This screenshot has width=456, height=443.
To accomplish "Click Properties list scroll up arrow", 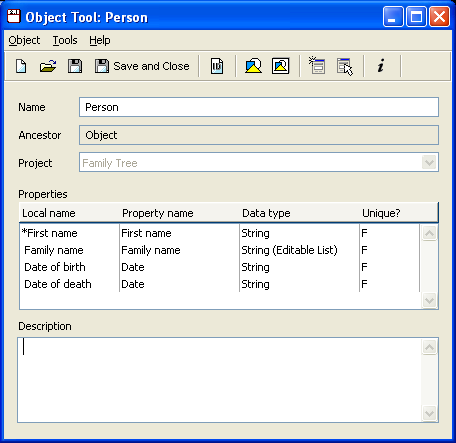I will (x=429, y=233).
